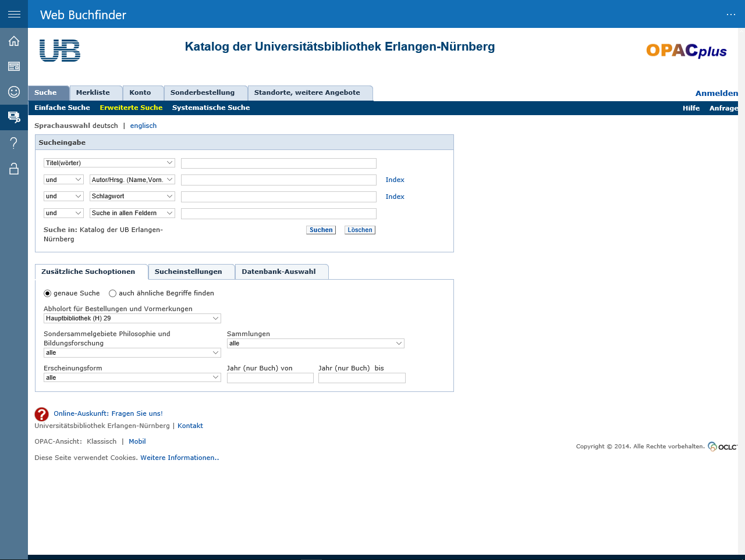745x560 pixels.
Task: Open the Sondersammelgebiete dropdown
Action: (132, 353)
